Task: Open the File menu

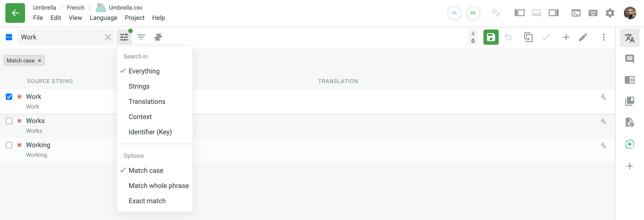Action: 38,17
